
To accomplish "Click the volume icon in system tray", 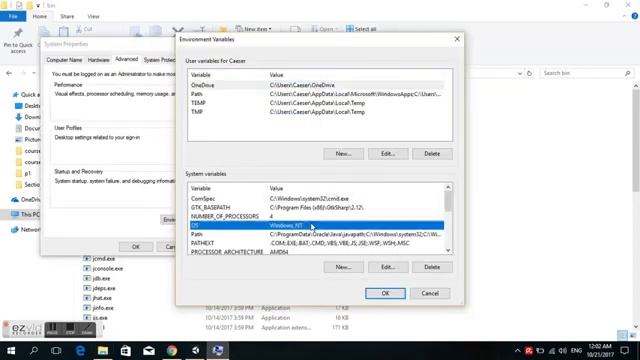I will 563,351.
